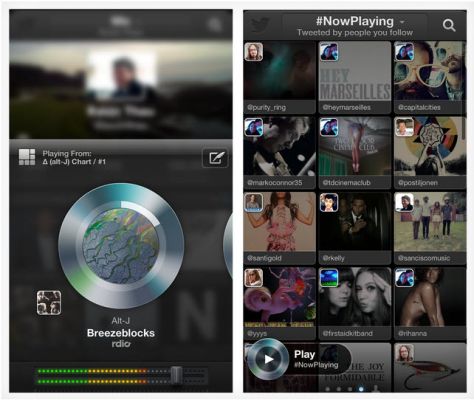Click the rdio source label
The image size is (474, 400).
coord(121,344)
